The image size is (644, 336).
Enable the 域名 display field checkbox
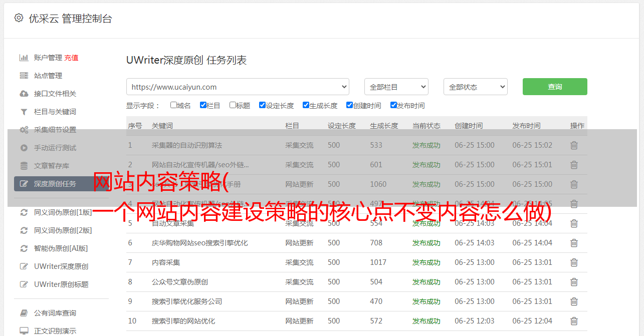(x=173, y=105)
